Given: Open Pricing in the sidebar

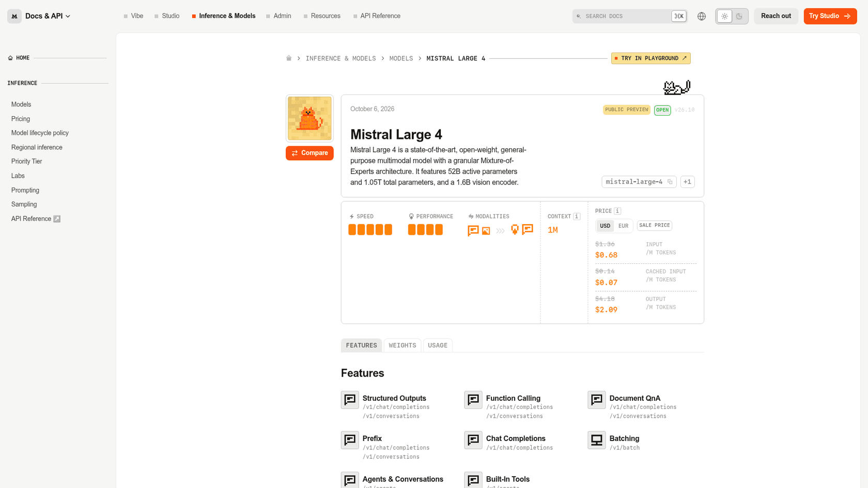Looking at the screenshot, I should 21,119.
